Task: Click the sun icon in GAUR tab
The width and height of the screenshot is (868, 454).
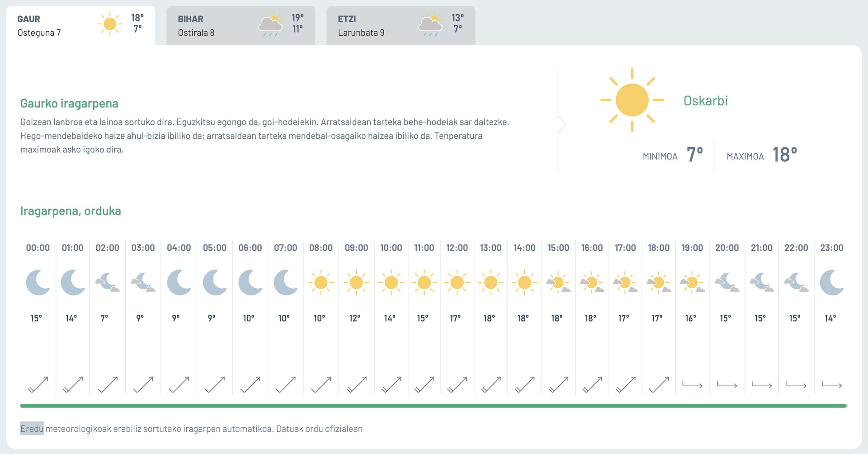Action: coord(110,24)
